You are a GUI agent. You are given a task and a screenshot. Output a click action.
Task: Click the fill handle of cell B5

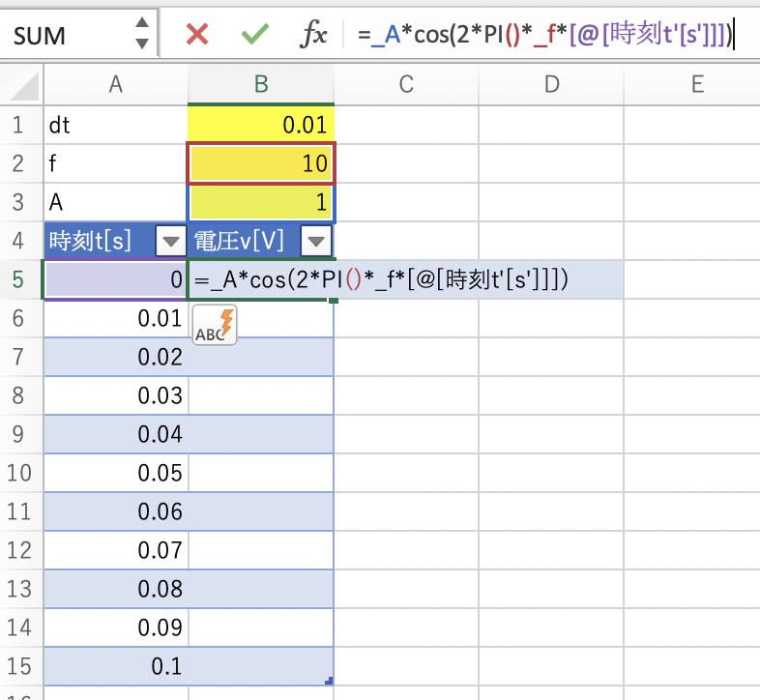coord(334,301)
